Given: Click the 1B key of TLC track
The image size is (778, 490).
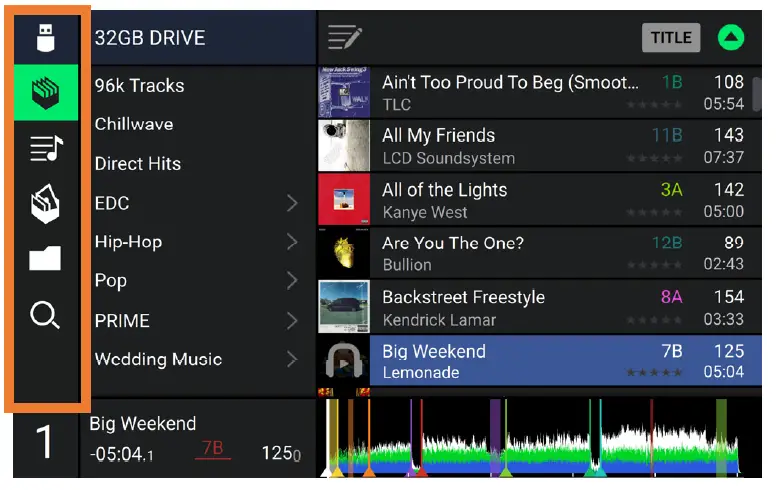Looking at the screenshot, I should point(672,82).
